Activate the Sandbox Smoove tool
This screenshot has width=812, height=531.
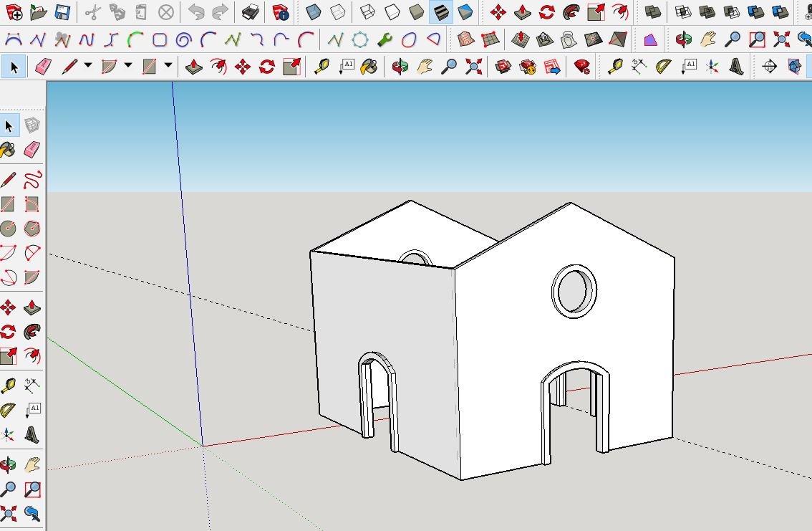click(521, 39)
